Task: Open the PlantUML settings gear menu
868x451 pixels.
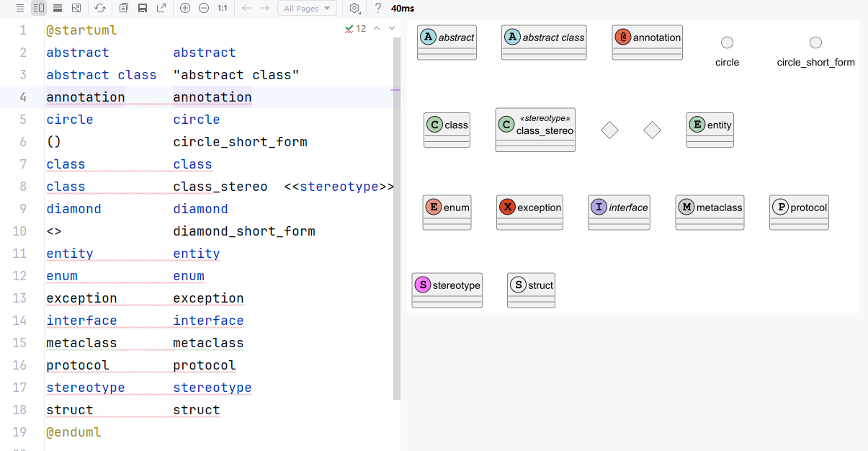Action: pos(354,8)
